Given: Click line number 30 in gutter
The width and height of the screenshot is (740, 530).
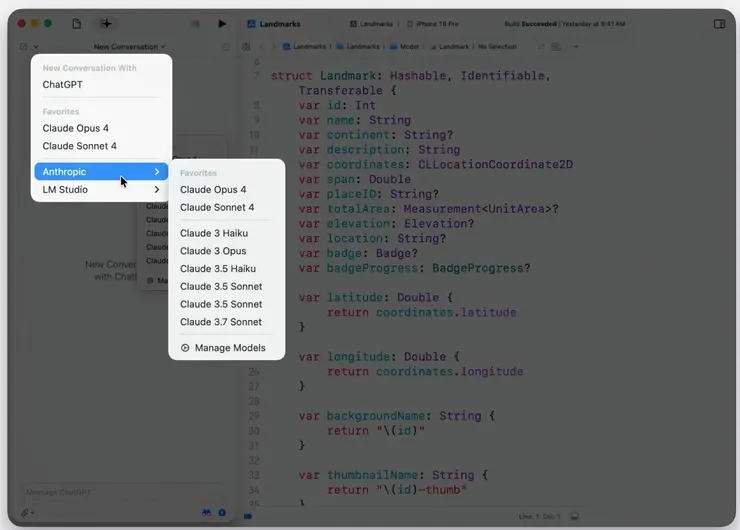Looking at the screenshot, I should 254,431.
